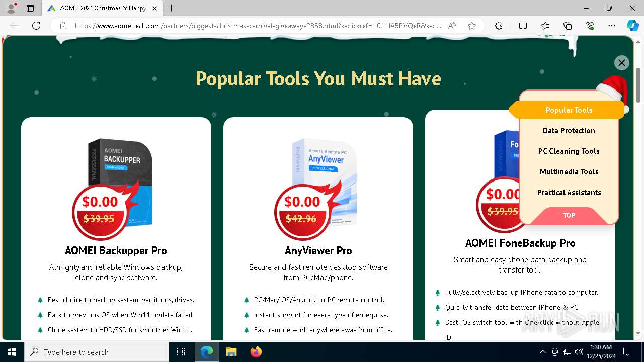Launch Firefox from taskbar
The image size is (644, 362).
point(256,352)
